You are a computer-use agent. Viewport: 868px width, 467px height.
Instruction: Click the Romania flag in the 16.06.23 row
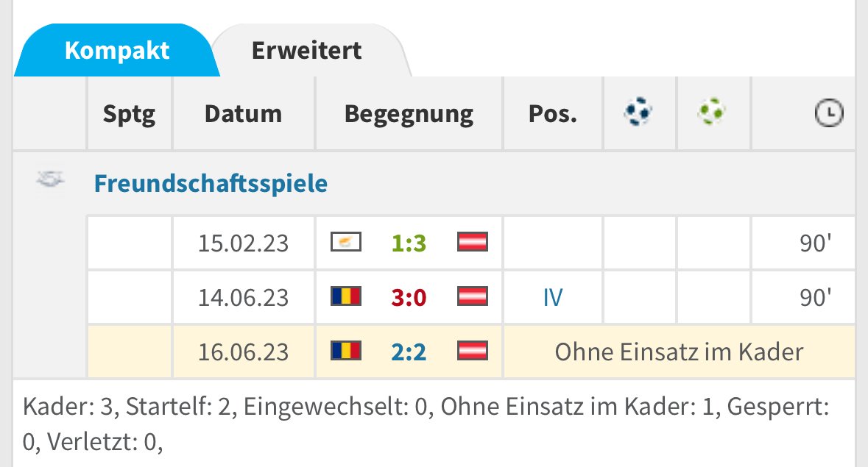coord(345,352)
